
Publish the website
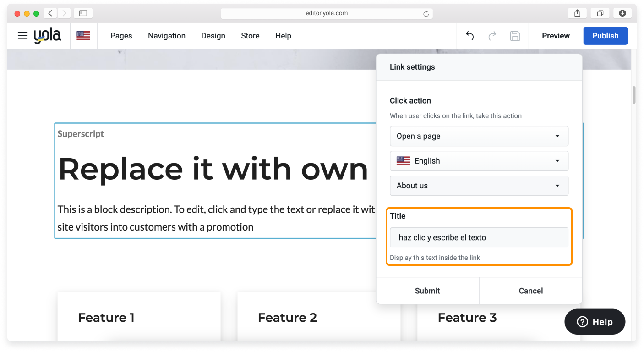tap(605, 36)
